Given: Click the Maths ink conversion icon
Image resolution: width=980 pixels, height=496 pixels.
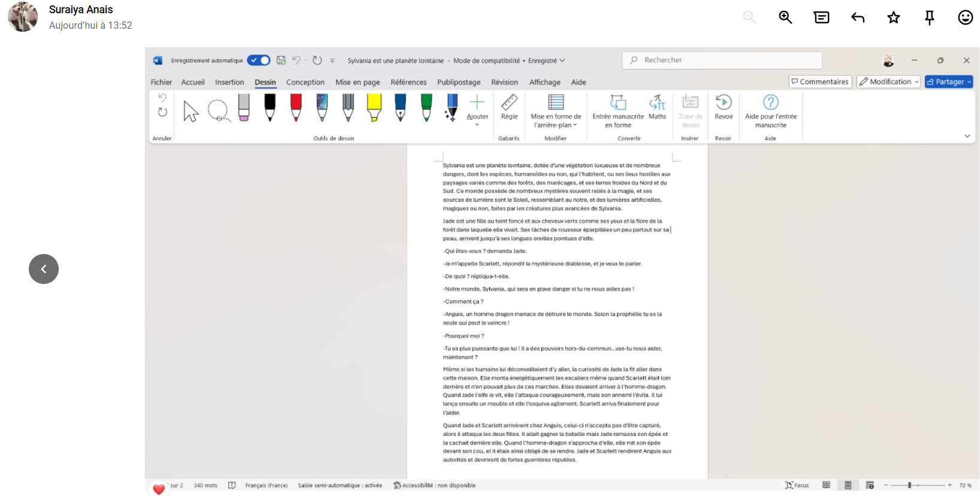Looking at the screenshot, I should coord(657,108).
